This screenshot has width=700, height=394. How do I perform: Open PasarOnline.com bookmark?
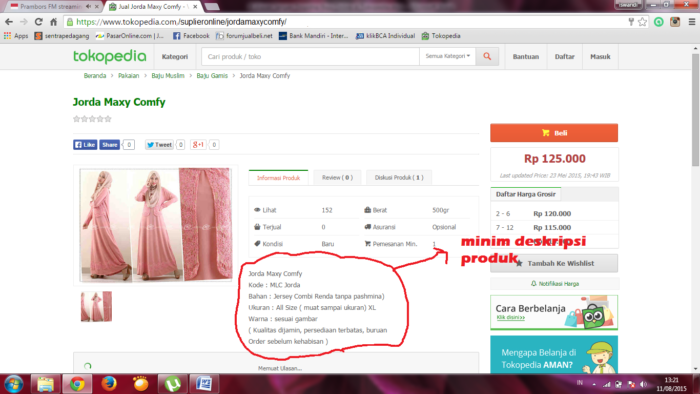pyautogui.click(x=130, y=36)
